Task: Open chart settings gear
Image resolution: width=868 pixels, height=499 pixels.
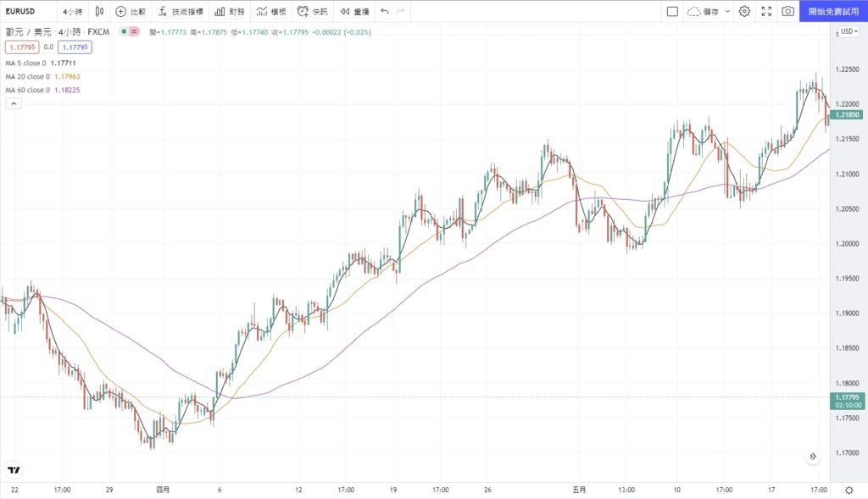Action: pos(744,12)
